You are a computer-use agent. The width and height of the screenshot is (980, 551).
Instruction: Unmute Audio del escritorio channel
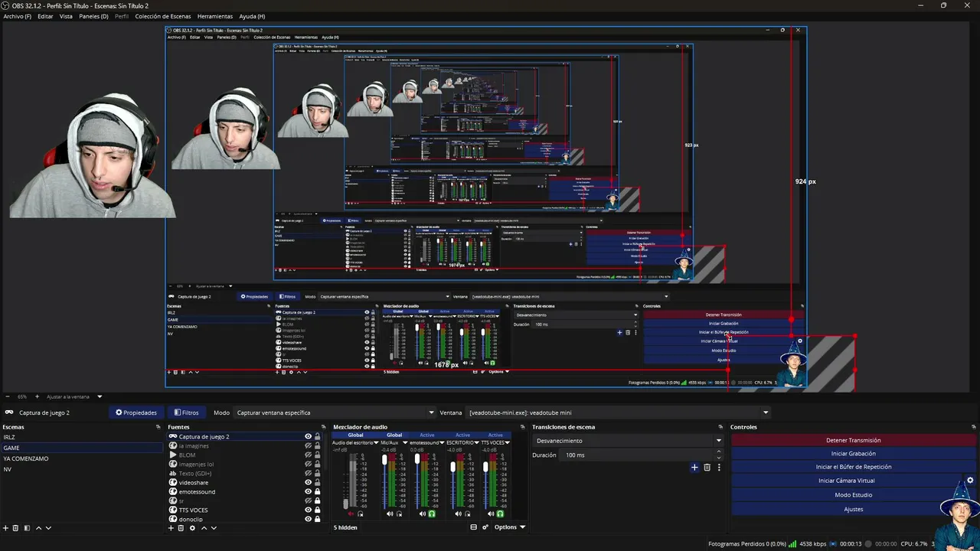[x=351, y=514]
